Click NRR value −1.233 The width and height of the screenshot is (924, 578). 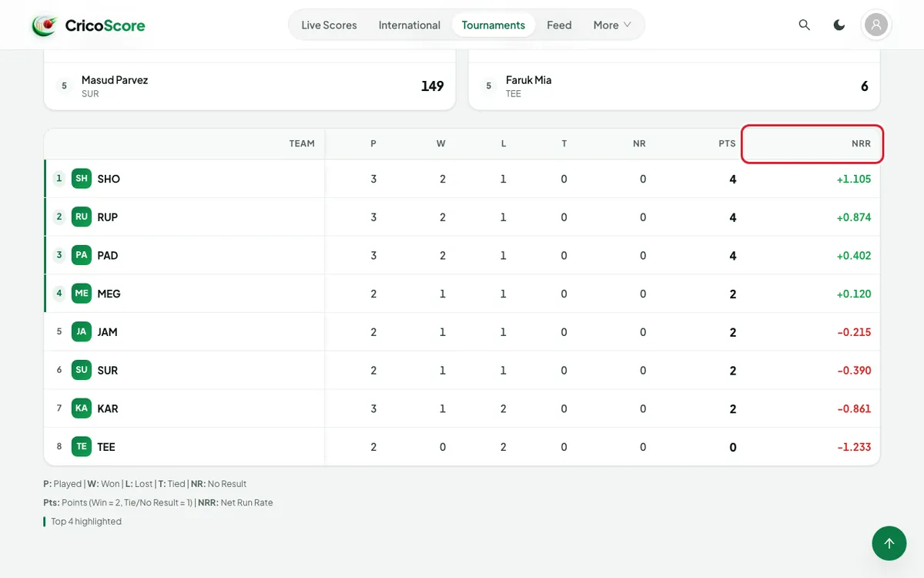pos(854,447)
